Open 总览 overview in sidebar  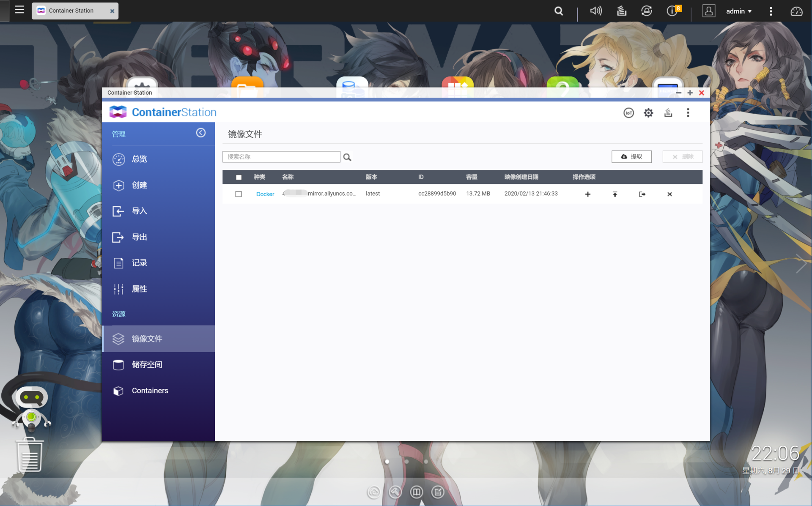[x=139, y=159]
